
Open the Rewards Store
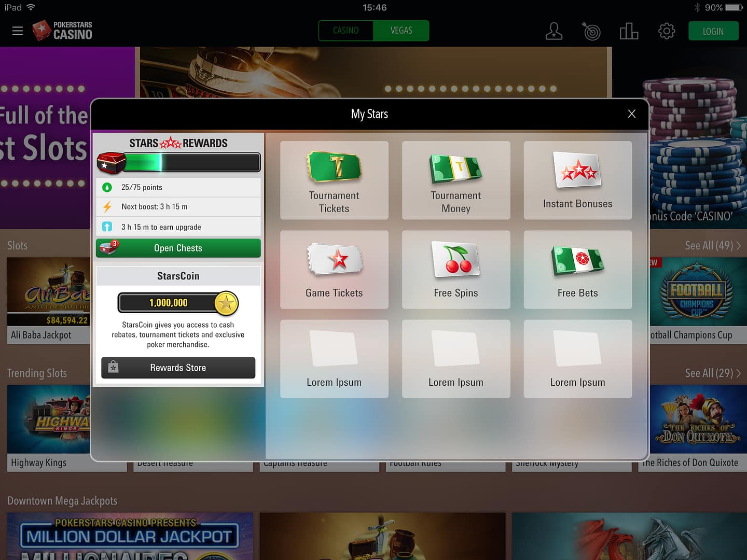[x=178, y=368]
